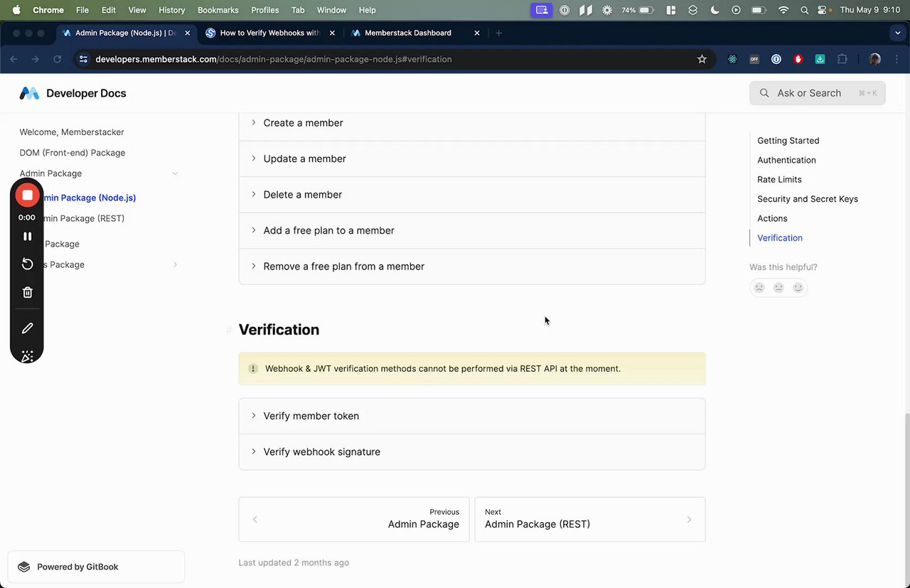The width and height of the screenshot is (910, 588).
Task: Go to Previous page Admin Package
Action: coord(354,519)
